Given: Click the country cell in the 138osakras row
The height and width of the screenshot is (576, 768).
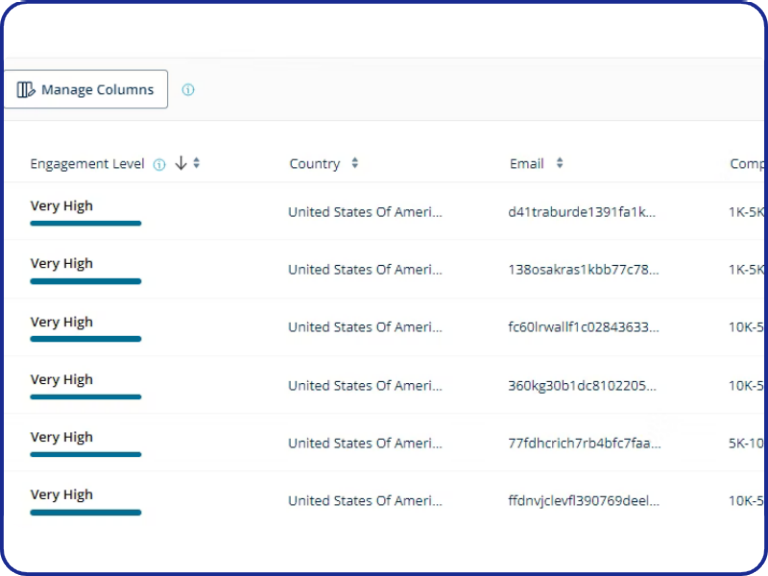Looking at the screenshot, I should 365,269.
